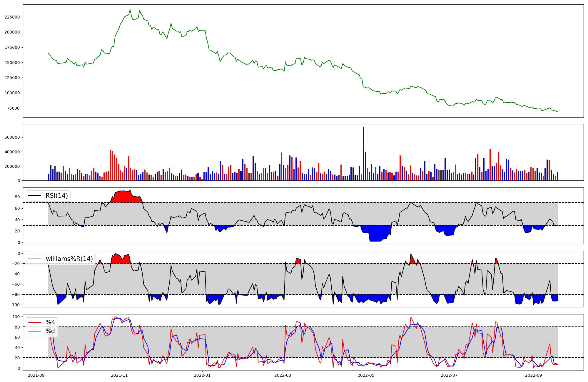This screenshot has height=382, width=588.
Task: Click the 75000 price axis tick label
Action: coord(13,108)
